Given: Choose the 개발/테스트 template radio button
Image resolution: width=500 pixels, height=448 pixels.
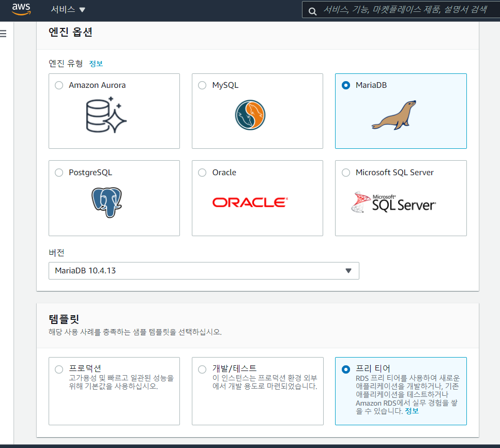Looking at the screenshot, I should (202, 369).
